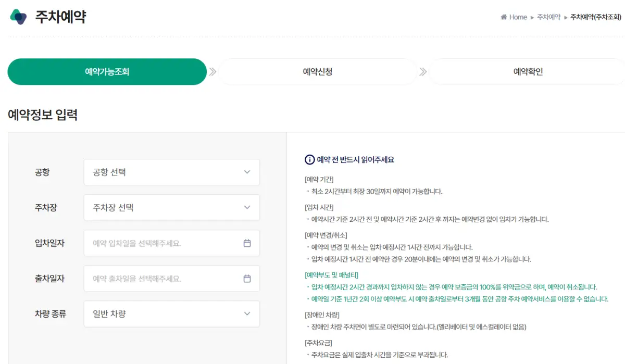Image resolution: width=625 pixels, height=364 pixels.
Task: Click the green [예약부도 및 패널티] heading
Action: point(331,275)
